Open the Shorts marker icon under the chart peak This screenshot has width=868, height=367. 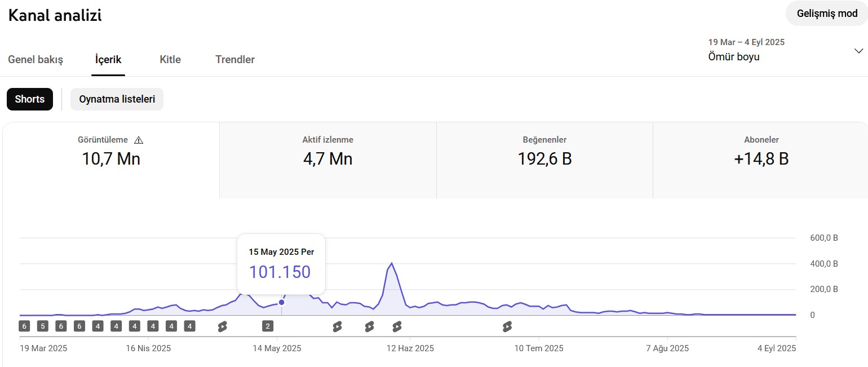[397, 326]
